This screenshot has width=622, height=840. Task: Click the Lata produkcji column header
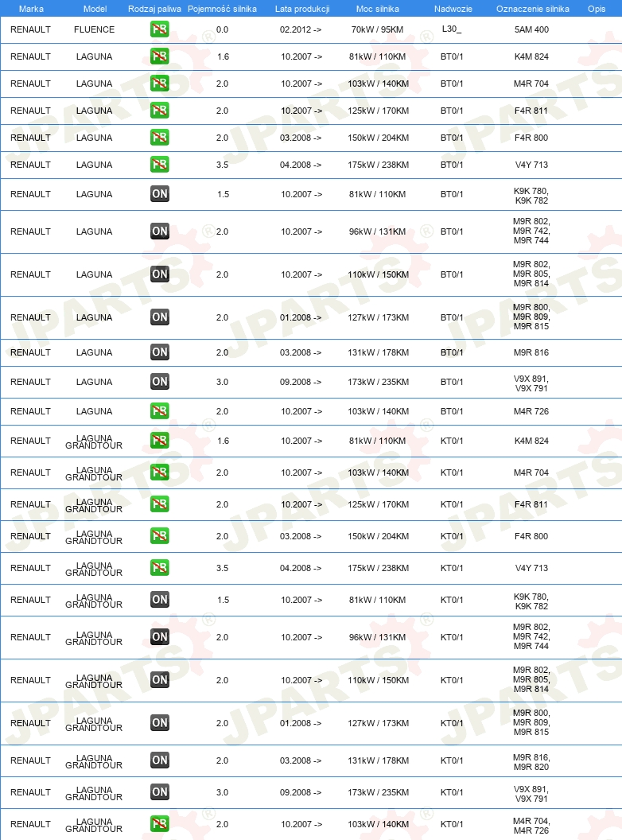(x=302, y=9)
